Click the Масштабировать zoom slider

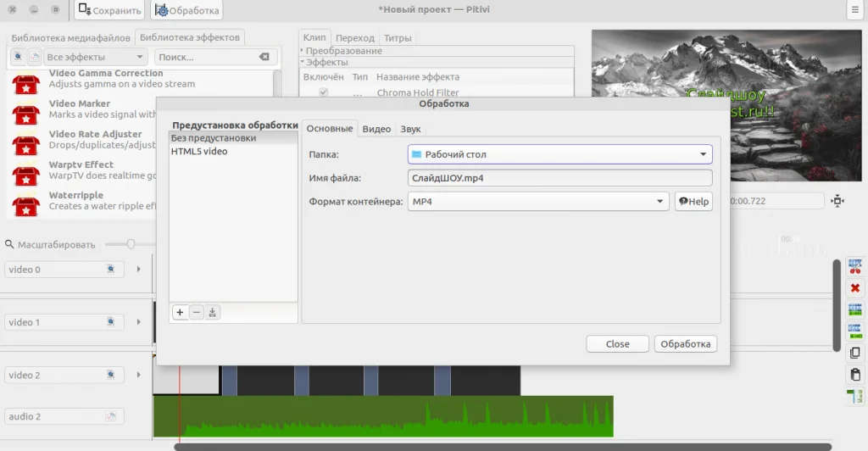[130, 244]
